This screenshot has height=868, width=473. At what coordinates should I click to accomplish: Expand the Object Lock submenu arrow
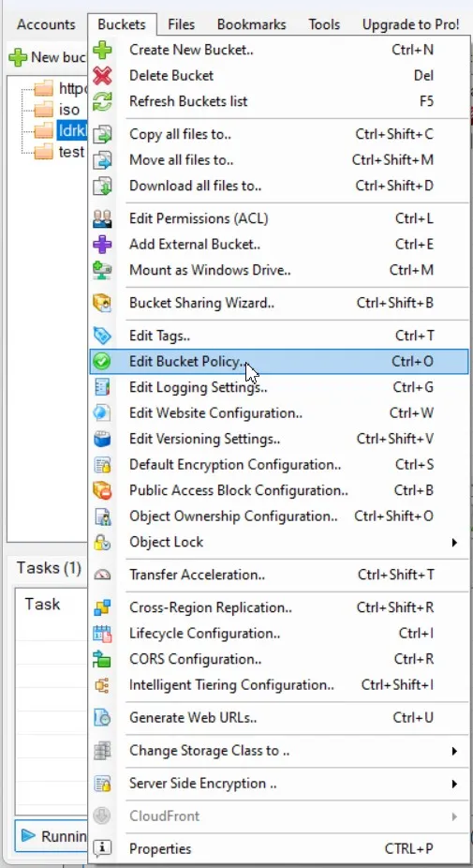tap(454, 543)
